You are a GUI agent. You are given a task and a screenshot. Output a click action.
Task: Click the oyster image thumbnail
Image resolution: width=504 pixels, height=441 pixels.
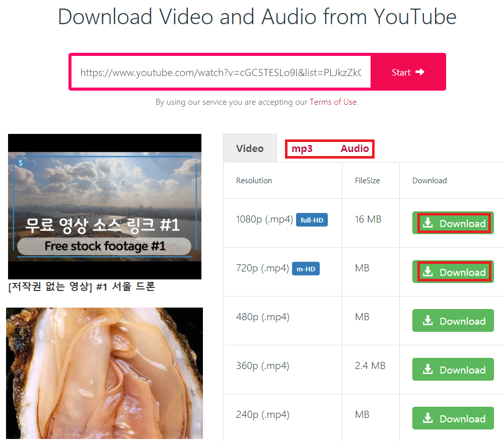coord(104,373)
